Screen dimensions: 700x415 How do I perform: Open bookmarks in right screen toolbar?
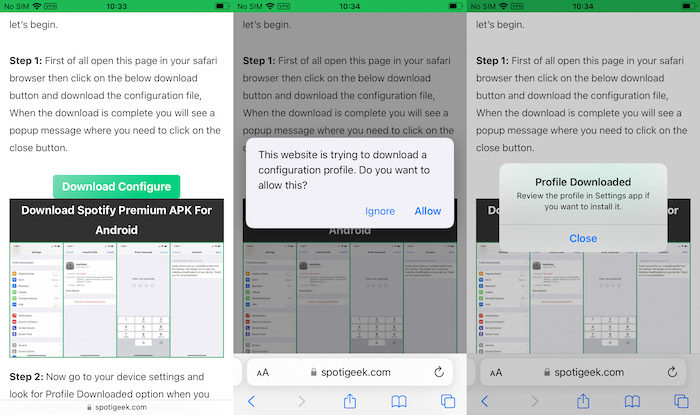coord(632,402)
